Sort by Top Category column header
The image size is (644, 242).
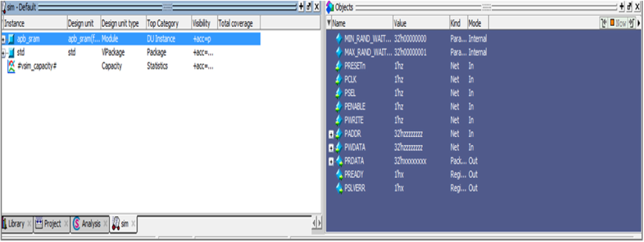[168, 23]
